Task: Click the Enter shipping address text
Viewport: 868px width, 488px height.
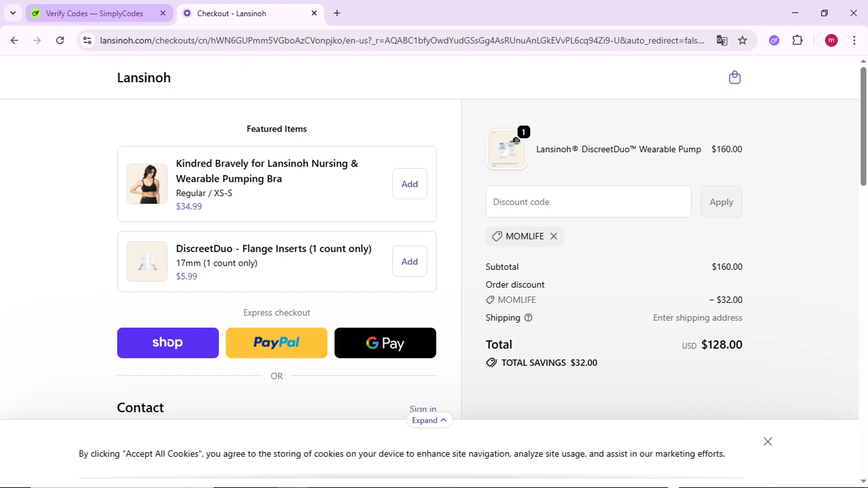Action: 697,318
